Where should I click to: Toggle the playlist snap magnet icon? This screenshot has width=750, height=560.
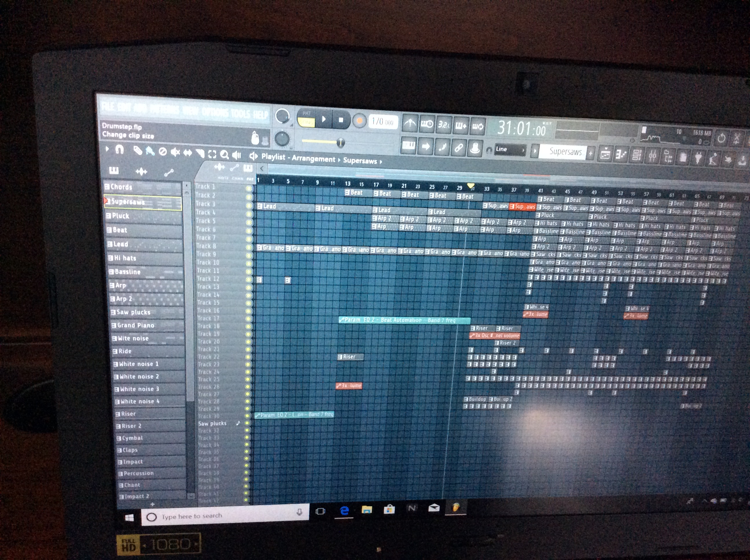pos(119,149)
